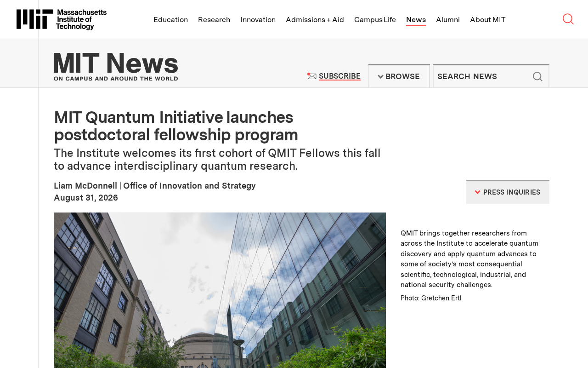
Task: Open site search magnifier icon in header
Action: click(568, 19)
